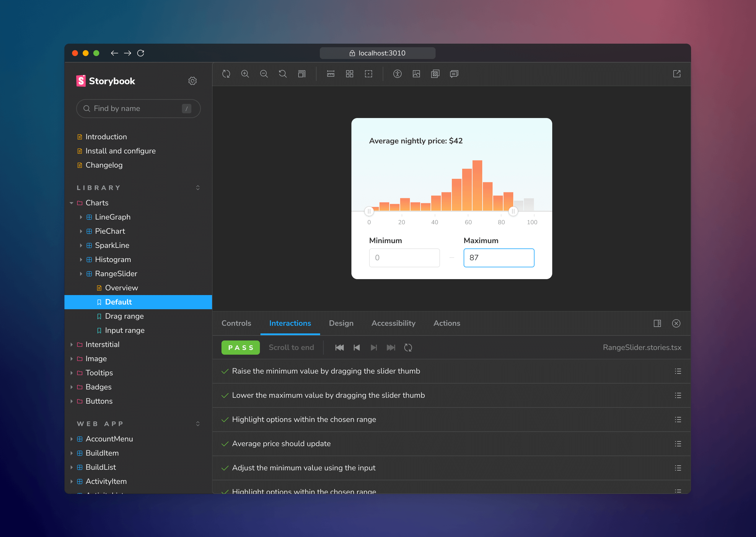Image resolution: width=756 pixels, height=537 pixels.
Task: Toggle the grid background view
Action: [349, 74]
